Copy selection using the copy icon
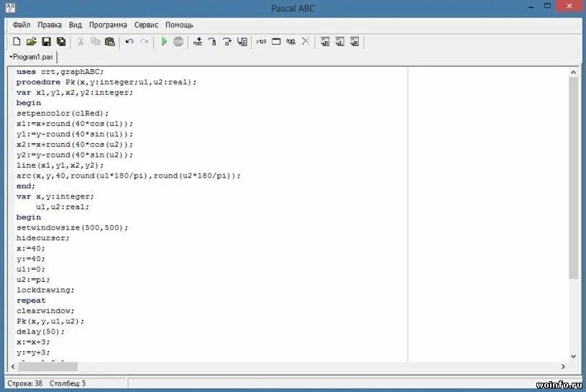Viewport: 586px width, 392px height. 96,42
